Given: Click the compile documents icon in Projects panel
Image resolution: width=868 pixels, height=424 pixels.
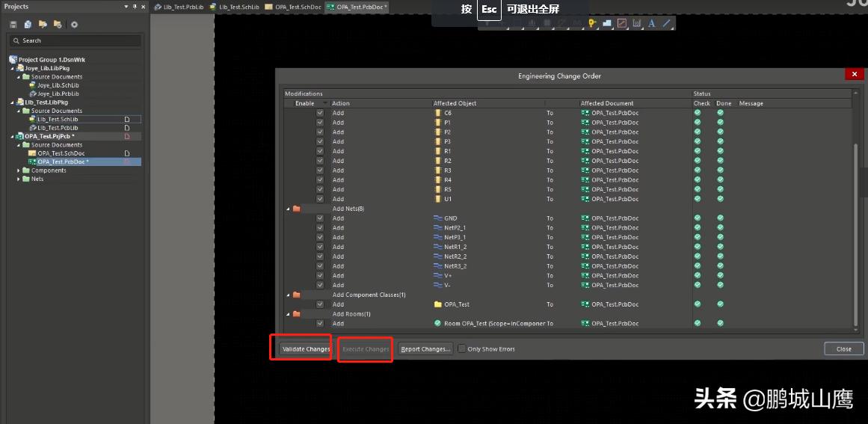Looking at the screenshot, I should click(28, 25).
